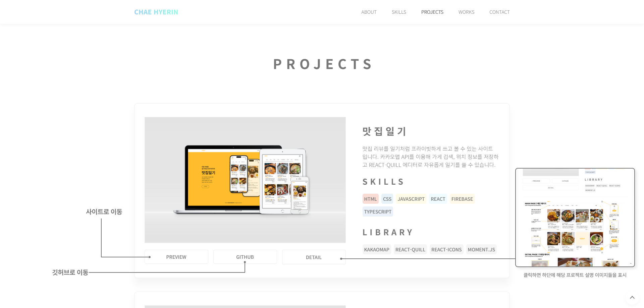Click the project device mockup image
Image resolution: width=644 pixels, height=308 pixels.
point(245,180)
